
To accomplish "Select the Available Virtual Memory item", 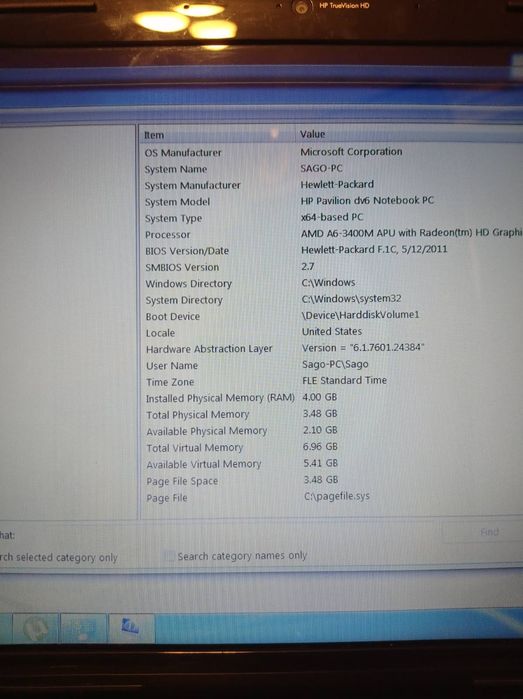I will pyautogui.click(x=204, y=465).
